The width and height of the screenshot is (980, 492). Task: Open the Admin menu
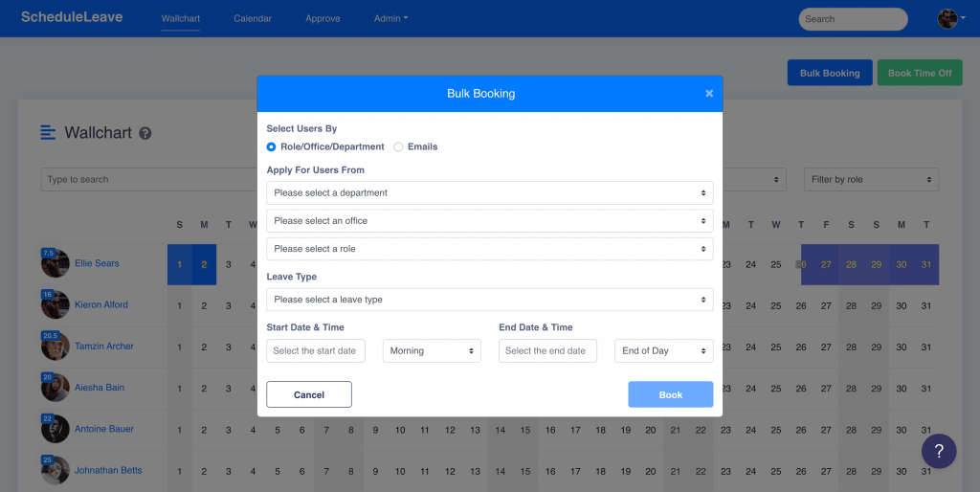[x=390, y=18]
